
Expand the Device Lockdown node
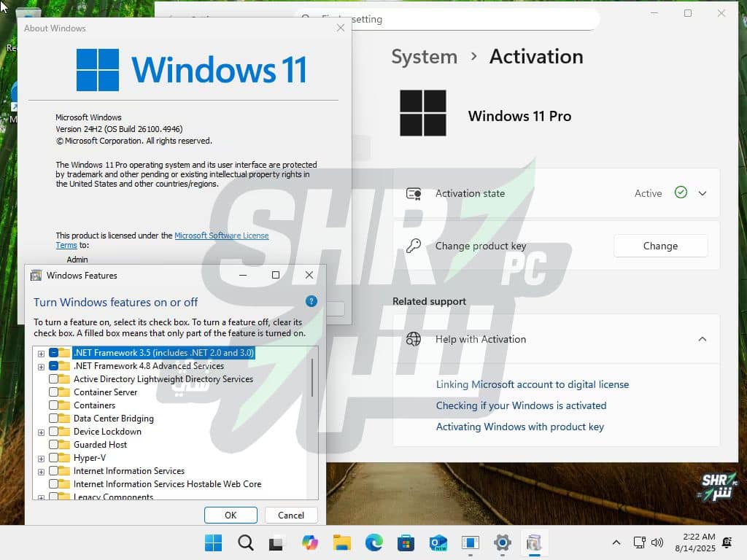(41, 432)
